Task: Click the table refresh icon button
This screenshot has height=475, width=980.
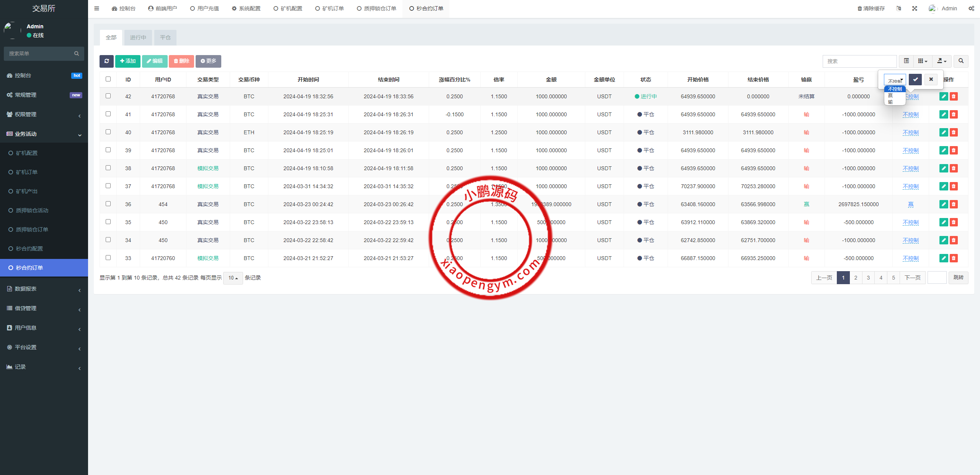Action: coord(106,61)
